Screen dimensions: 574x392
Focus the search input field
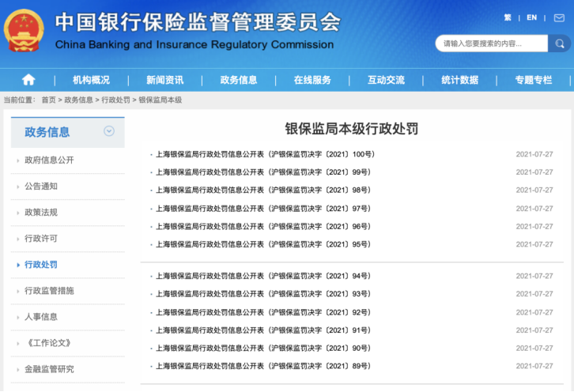492,43
